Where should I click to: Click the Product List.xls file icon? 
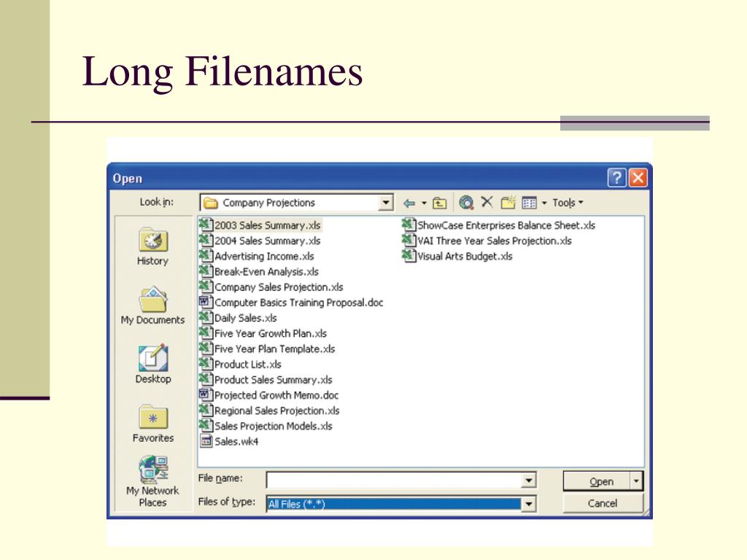pyautogui.click(x=205, y=363)
